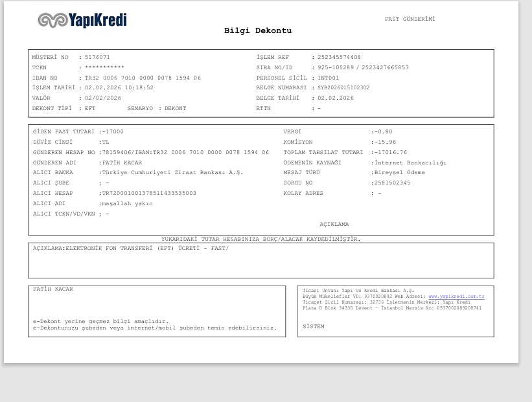Click the e-Dekont yerine geçmez notice
Screen dimensions: 532x402
click(x=101, y=321)
